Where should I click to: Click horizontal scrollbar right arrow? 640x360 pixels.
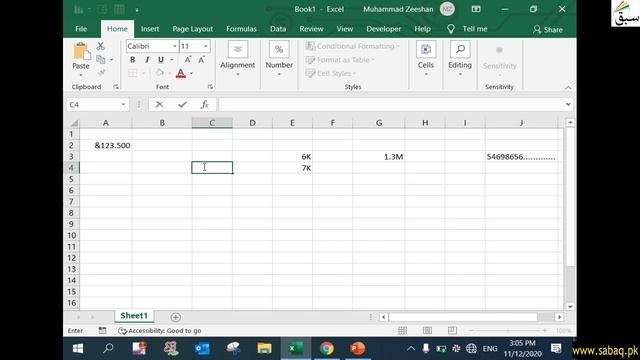tap(559, 317)
